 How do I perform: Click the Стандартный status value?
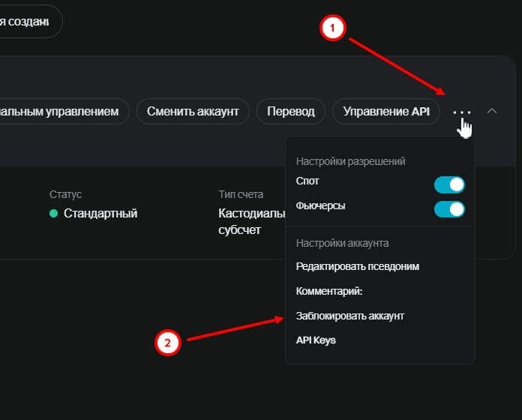coord(100,214)
